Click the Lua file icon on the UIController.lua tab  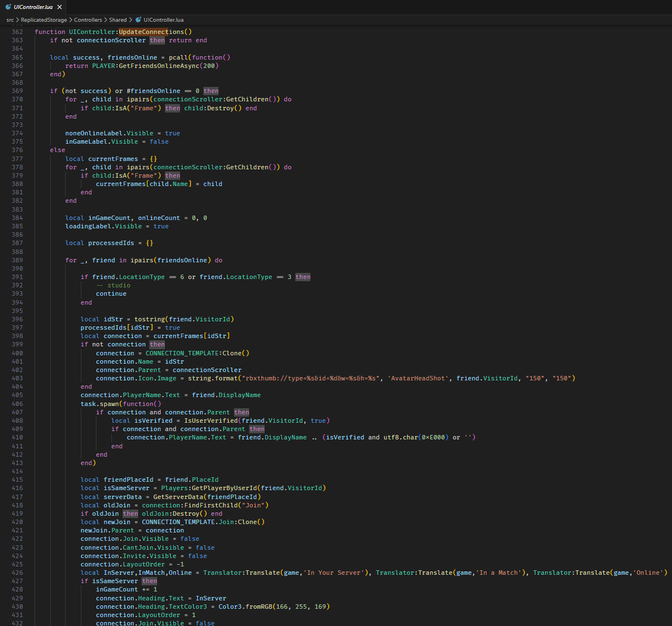8,7
